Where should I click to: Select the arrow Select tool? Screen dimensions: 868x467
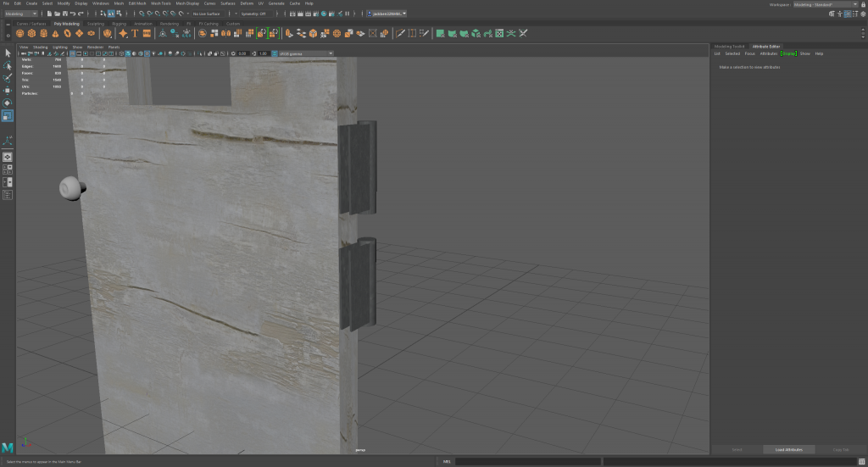tap(8, 53)
